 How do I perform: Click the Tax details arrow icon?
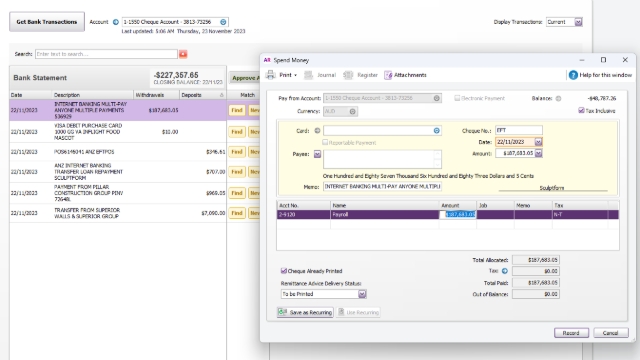click(505, 271)
